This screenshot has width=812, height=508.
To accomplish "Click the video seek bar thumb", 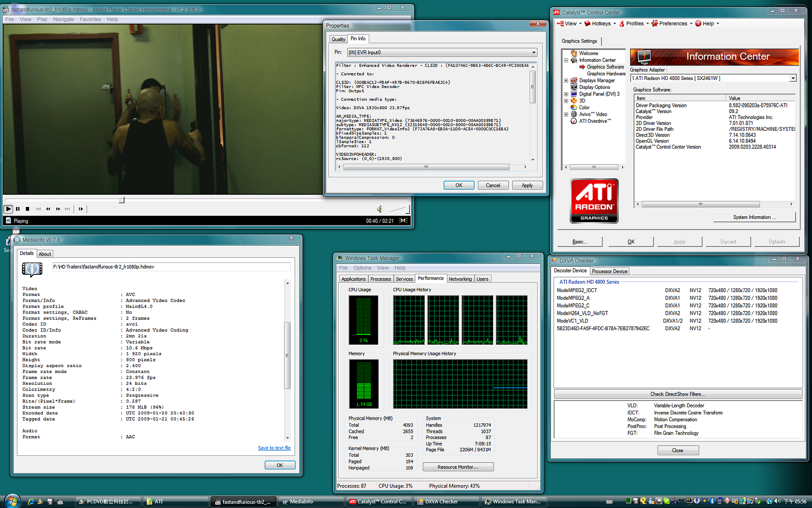I will (x=122, y=200).
